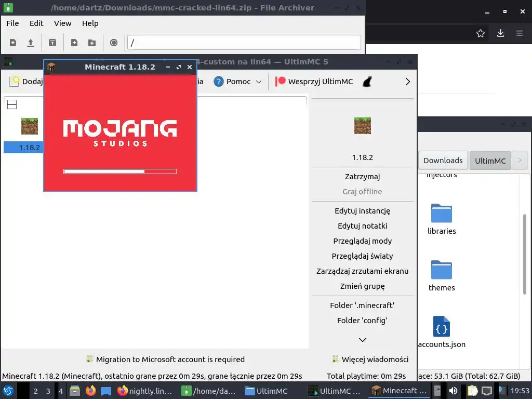Expand the Pomoc dropdown arrow
This screenshot has width=532, height=399.
click(x=259, y=82)
